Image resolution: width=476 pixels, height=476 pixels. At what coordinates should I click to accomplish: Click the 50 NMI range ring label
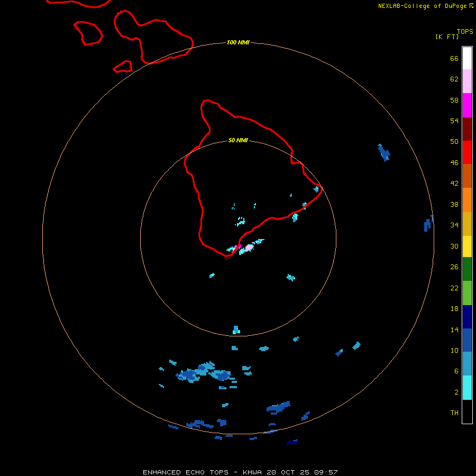(238, 140)
